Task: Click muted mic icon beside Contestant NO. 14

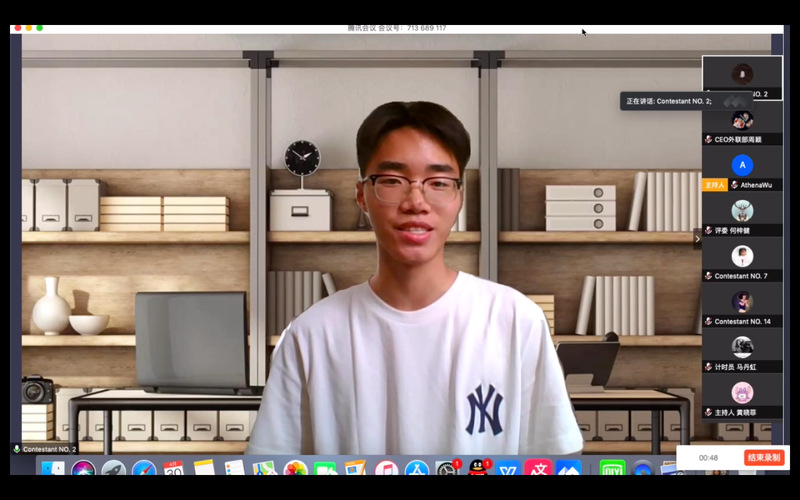Action: coord(708,321)
